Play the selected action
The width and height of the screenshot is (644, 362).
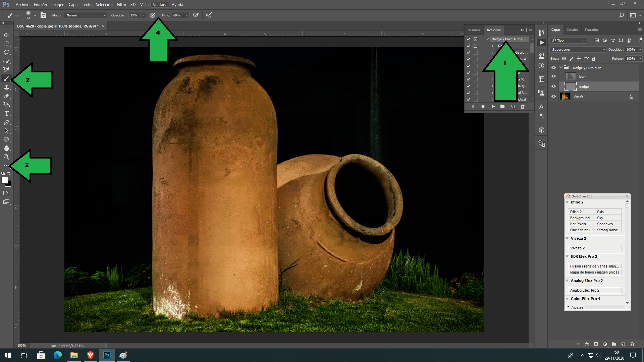pyautogui.click(x=493, y=107)
